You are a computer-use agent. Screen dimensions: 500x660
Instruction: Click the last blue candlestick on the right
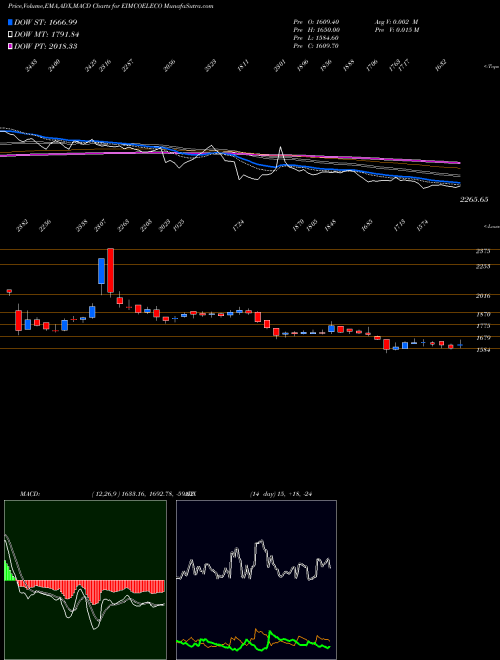pyautogui.click(x=460, y=345)
